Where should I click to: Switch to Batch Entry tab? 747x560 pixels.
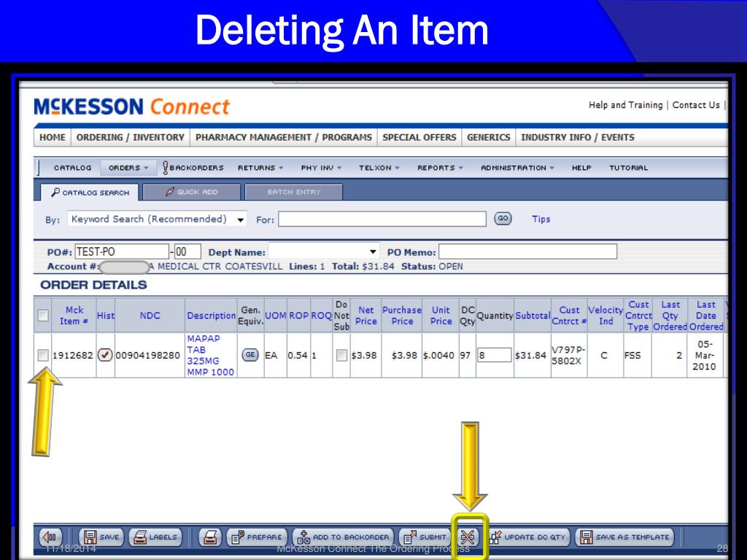pyautogui.click(x=293, y=192)
